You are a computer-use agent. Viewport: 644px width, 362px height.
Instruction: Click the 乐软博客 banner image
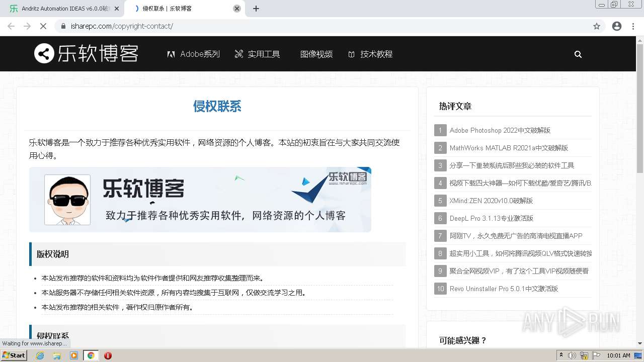tap(200, 200)
